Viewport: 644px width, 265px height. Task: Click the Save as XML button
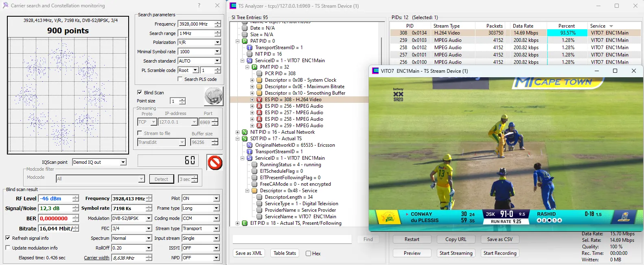pyautogui.click(x=249, y=253)
